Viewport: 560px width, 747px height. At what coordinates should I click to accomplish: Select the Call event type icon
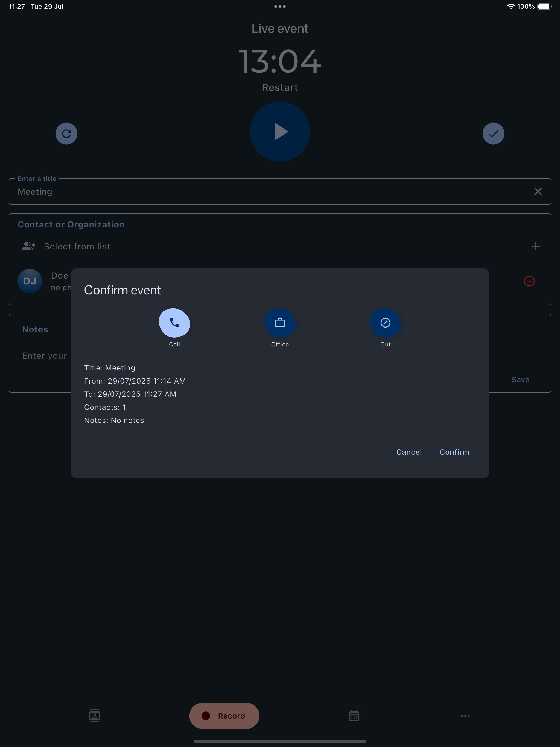tap(174, 323)
